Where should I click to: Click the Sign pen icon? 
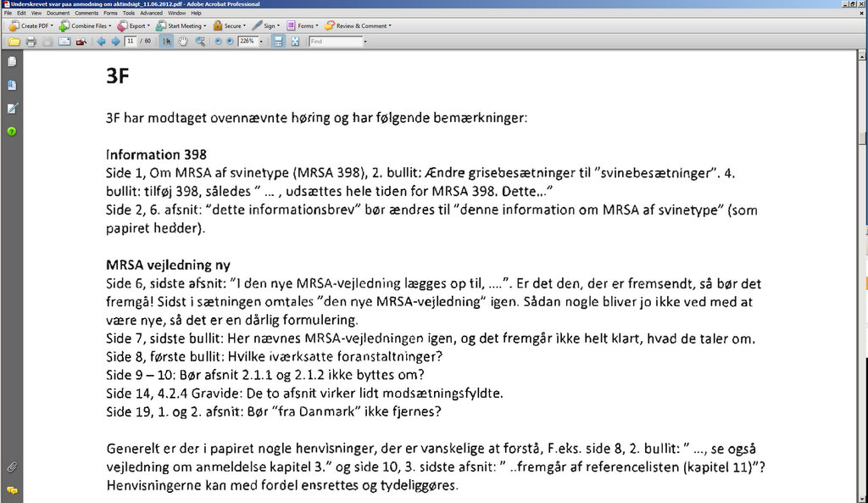click(x=257, y=25)
